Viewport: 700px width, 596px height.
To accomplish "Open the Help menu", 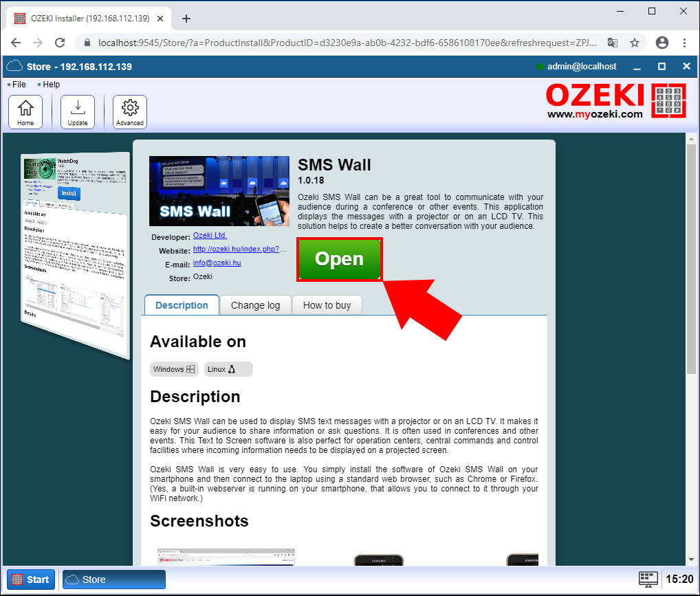I will coord(51,85).
